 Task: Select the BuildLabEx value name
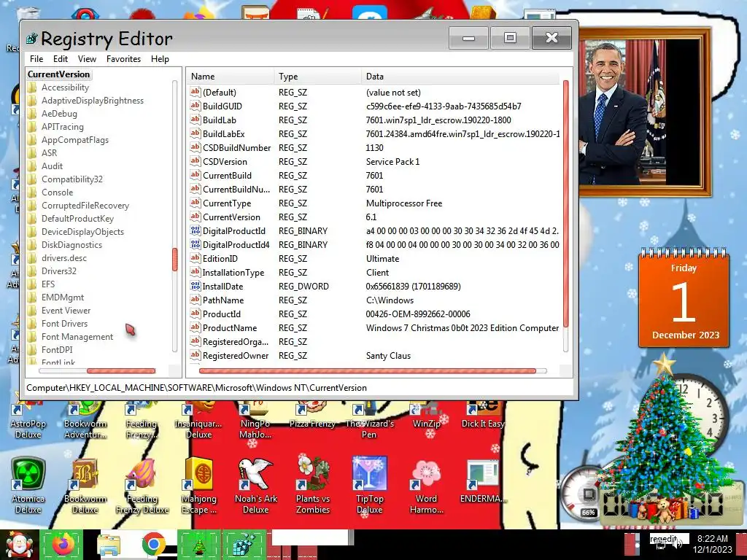(x=223, y=134)
